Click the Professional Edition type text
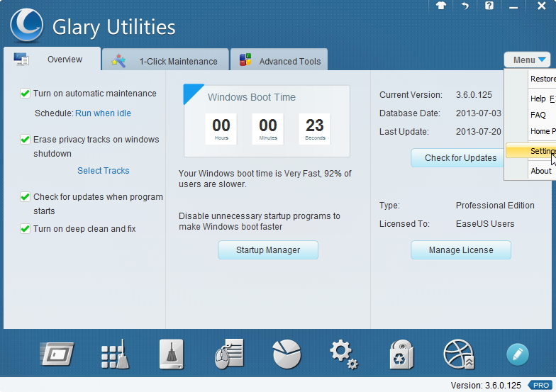 495,206
